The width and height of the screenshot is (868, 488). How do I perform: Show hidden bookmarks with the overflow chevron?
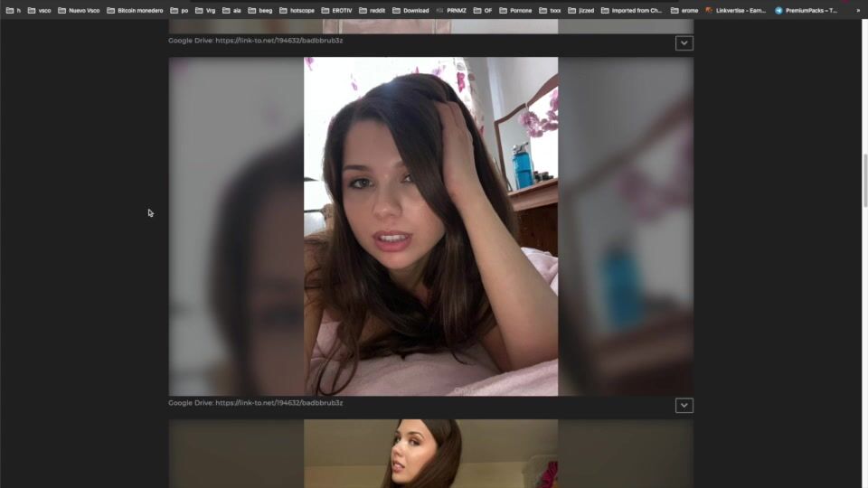[858, 10]
